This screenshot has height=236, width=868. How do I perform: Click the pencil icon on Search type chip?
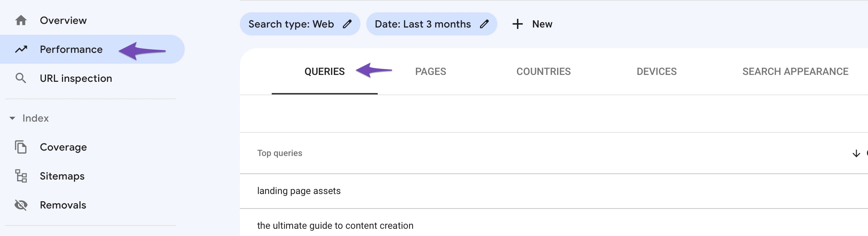coord(347,24)
